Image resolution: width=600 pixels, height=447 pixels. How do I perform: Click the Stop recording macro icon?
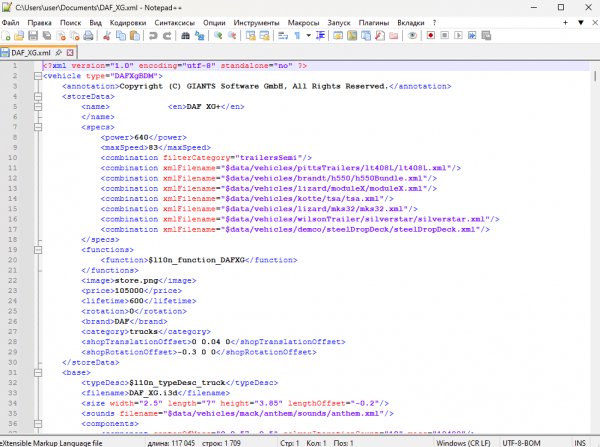coord(444,36)
